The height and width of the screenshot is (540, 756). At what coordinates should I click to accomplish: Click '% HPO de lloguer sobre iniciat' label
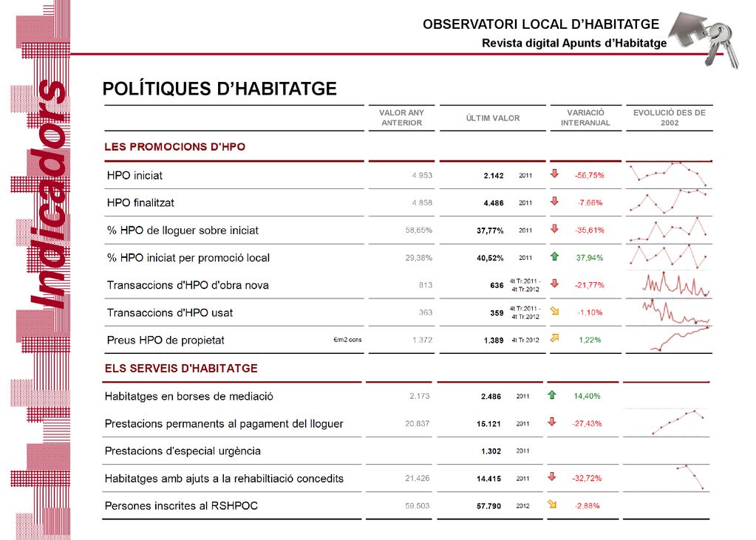pos(183,230)
